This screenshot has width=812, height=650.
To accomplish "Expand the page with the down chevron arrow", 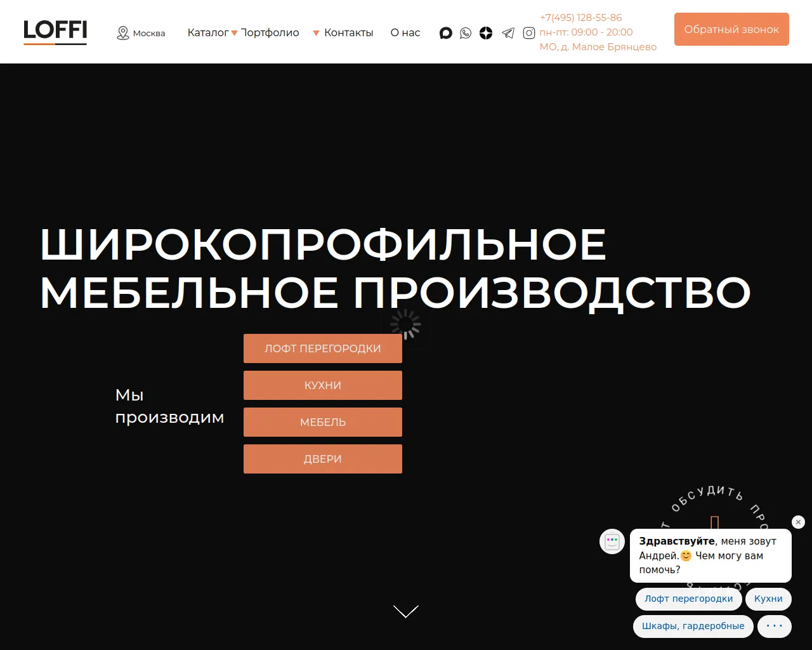I will [405, 611].
